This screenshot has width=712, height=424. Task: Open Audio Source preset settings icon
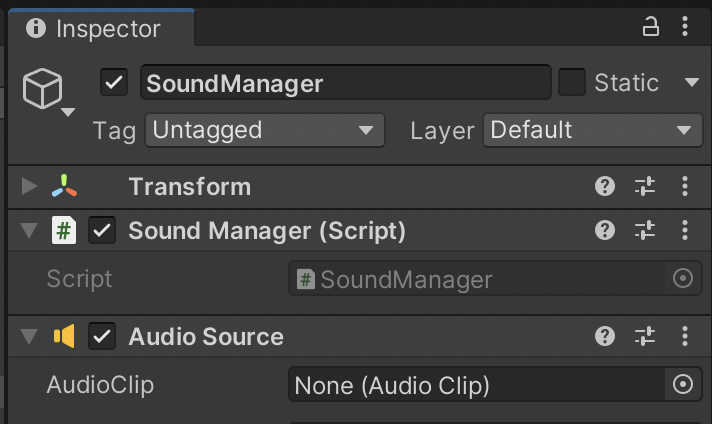tap(645, 336)
